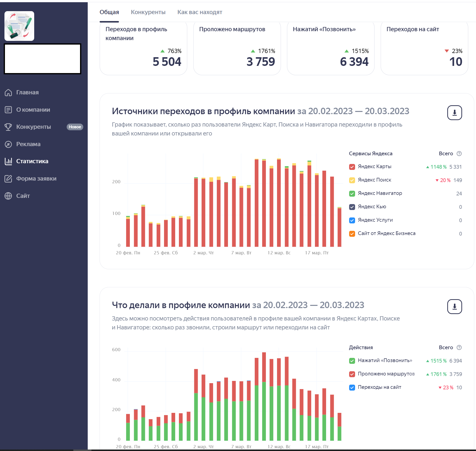Click the company logo thumbnail
The height and width of the screenshot is (451, 476).
pyautogui.click(x=19, y=26)
